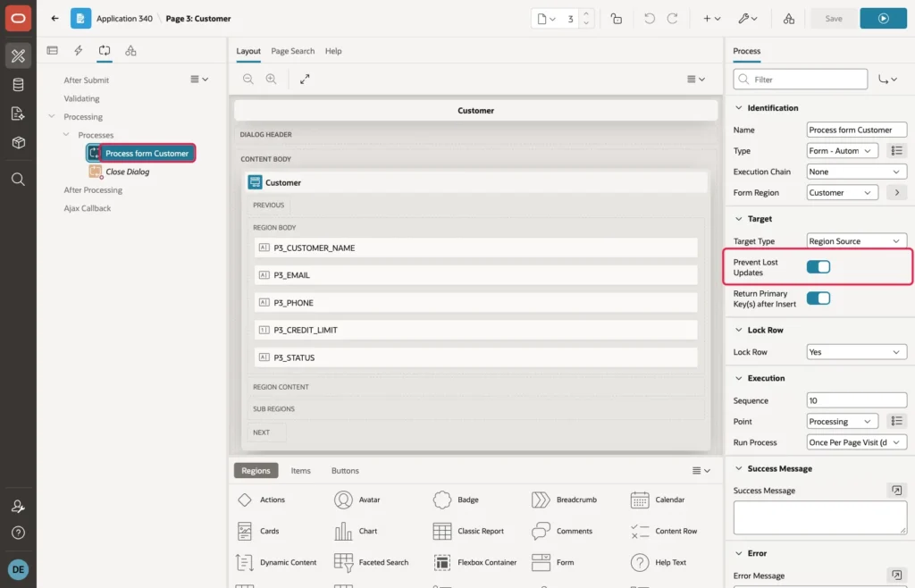The image size is (915, 588).
Task: Select the Close Dialog process
Action: click(x=127, y=172)
